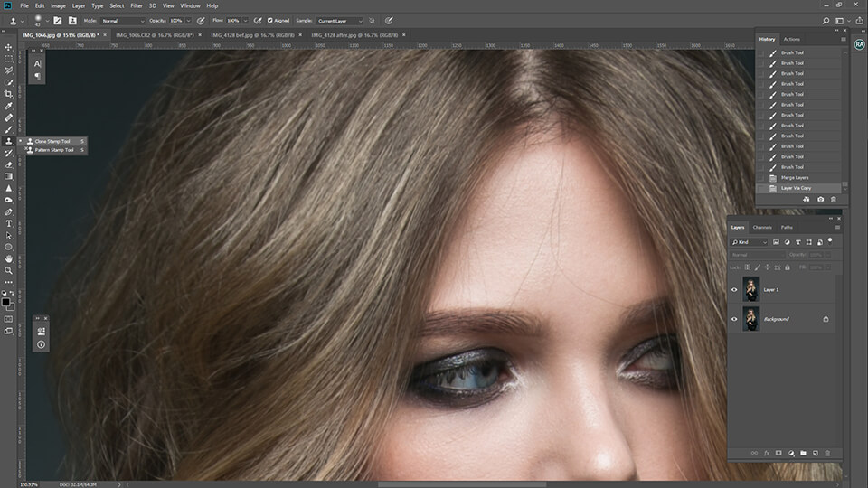
Task: Select the Gradient tool
Action: click(8, 176)
